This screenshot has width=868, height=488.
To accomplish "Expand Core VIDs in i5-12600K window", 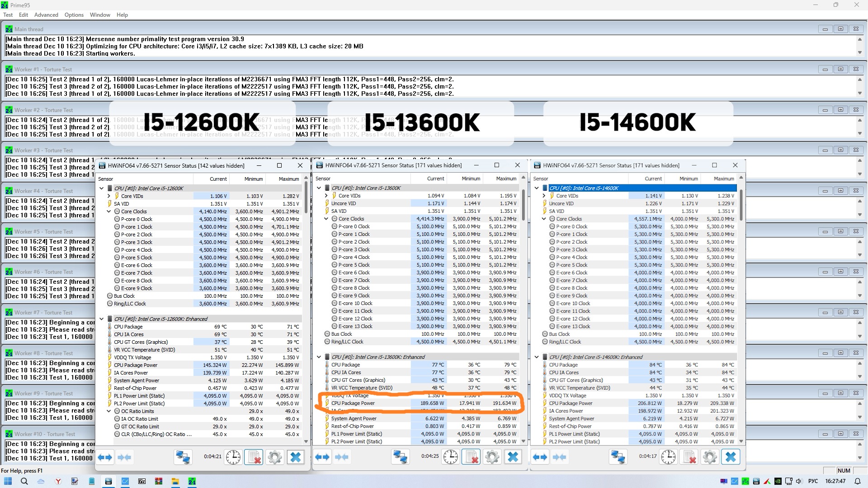I will pos(108,196).
